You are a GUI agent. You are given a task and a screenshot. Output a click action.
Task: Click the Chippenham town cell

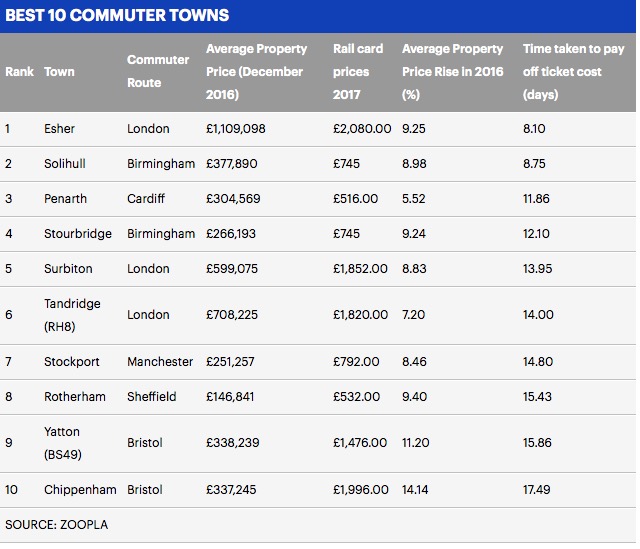tap(80, 490)
